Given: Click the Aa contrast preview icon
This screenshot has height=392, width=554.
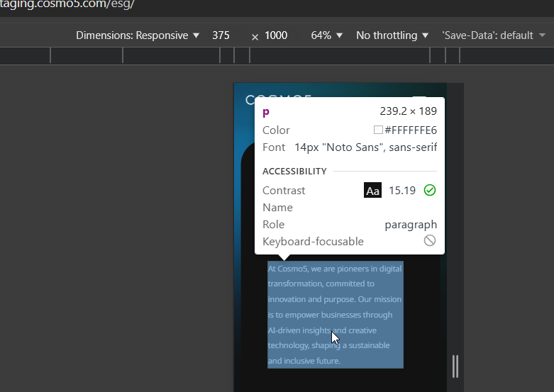Looking at the screenshot, I should pos(372,191).
